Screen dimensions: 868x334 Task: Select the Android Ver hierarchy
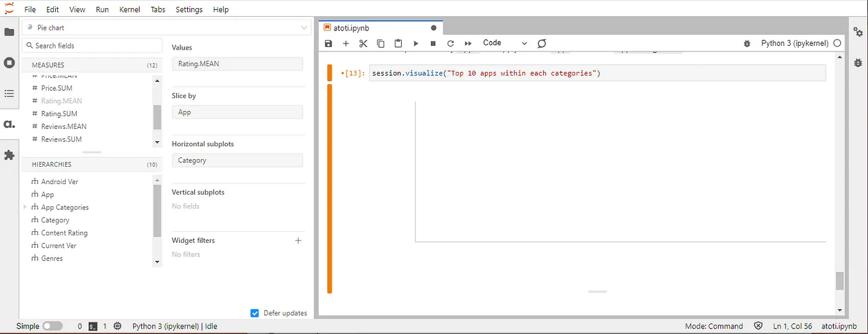tap(59, 182)
